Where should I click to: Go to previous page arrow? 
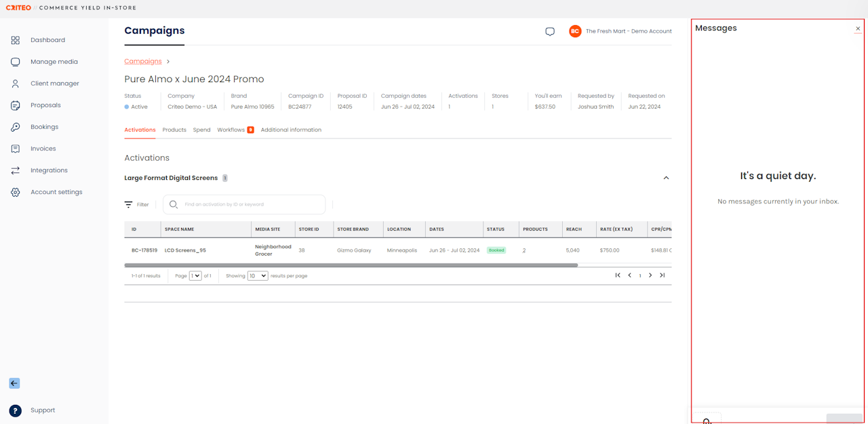click(629, 275)
